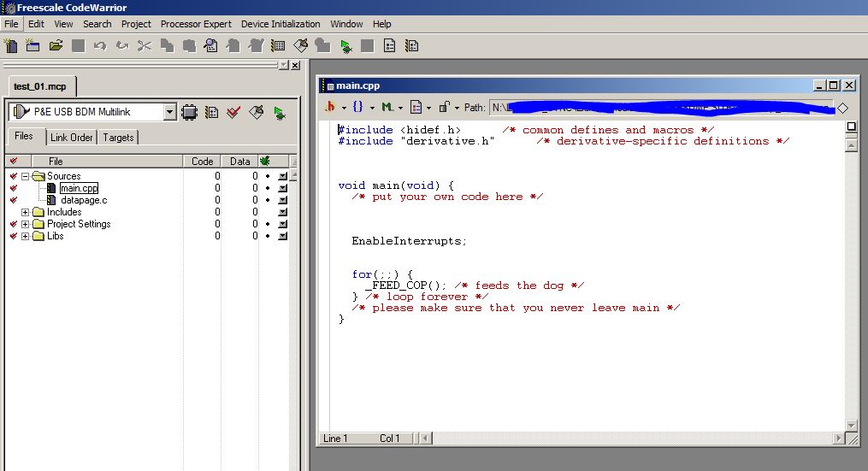Select datapage.c in the file list

(x=84, y=200)
